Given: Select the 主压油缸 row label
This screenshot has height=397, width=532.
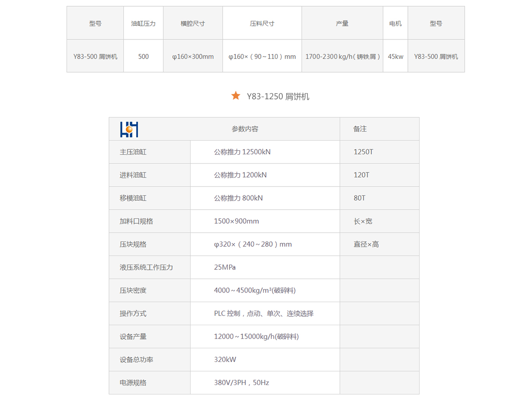Looking at the screenshot, I should (x=133, y=152).
